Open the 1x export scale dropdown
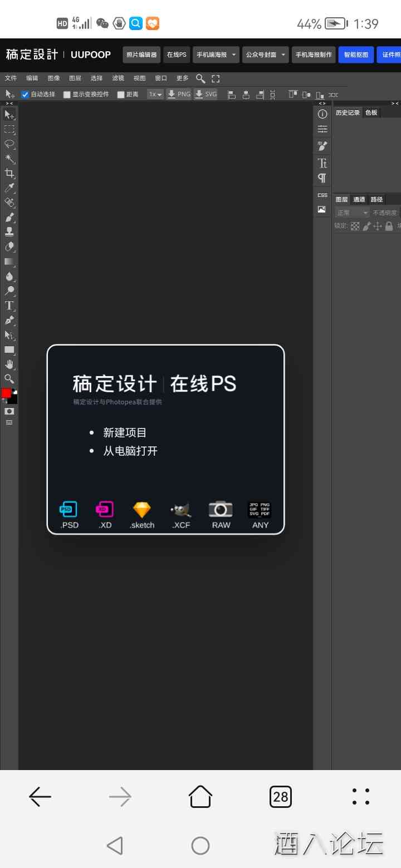 [x=155, y=95]
